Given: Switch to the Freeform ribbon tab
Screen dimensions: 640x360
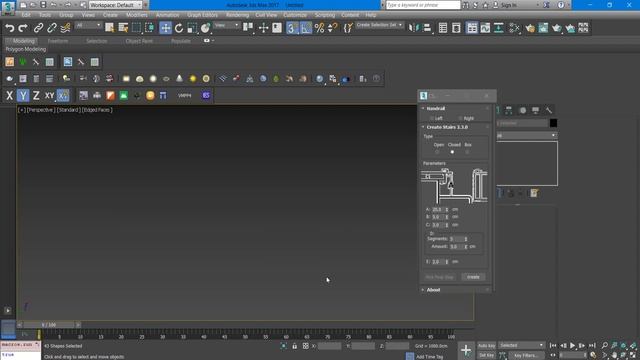Looking at the screenshot, I should coord(58,41).
